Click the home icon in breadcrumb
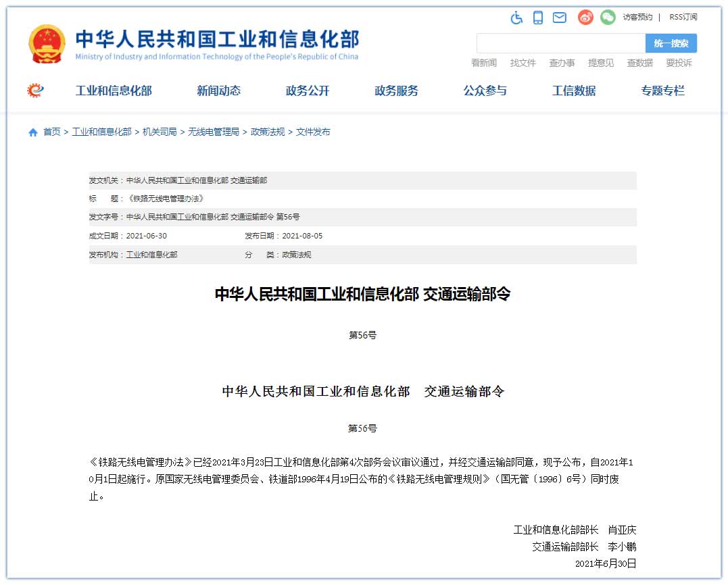The width and height of the screenshot is (728, 585). [33, 132]
